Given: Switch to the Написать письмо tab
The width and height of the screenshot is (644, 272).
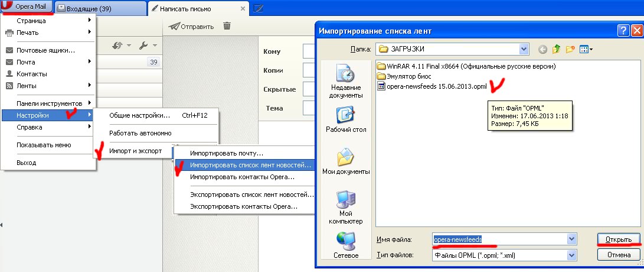Looking at the screenshot, I should (198, 8).
